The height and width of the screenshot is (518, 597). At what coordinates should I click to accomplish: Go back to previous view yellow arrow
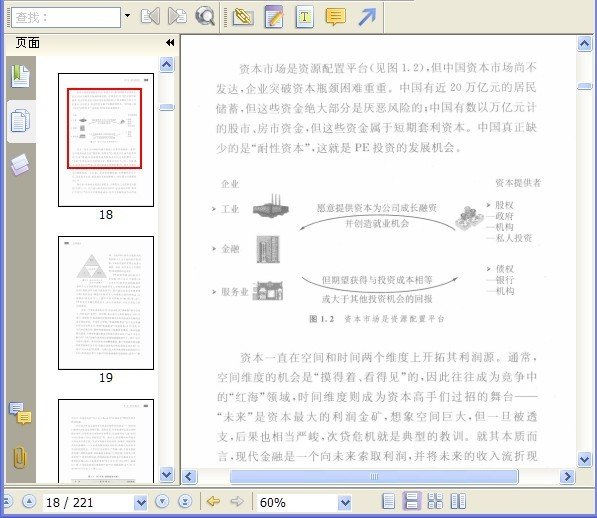(214, 502)
